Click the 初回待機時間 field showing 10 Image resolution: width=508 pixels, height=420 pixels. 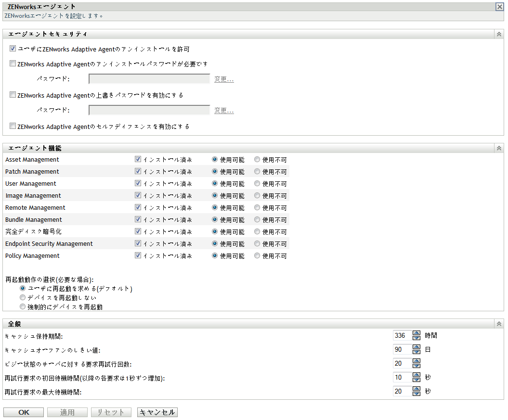click(x=403, y=377)
